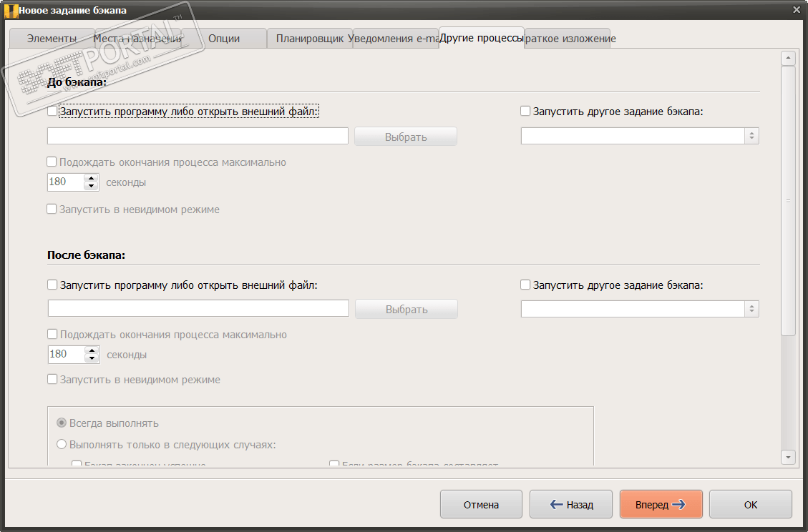Image resolution: width=808 pixels, height=532 pixels.
Task: Click the program path field under До бэкапа
Action: point(198,136)
